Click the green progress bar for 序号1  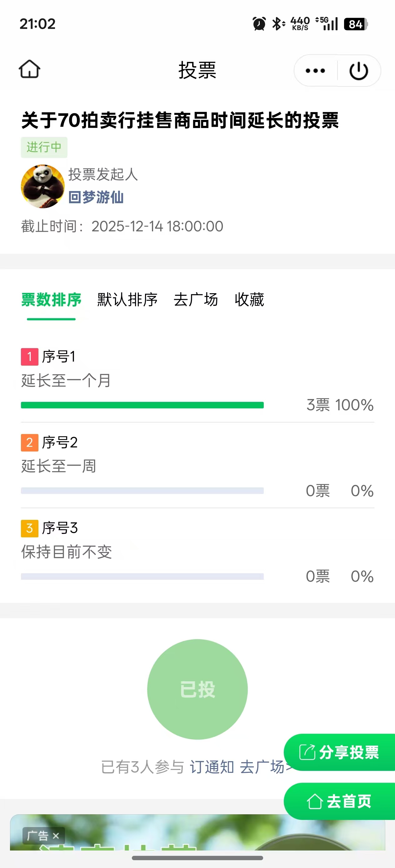(x=142, y=405)
